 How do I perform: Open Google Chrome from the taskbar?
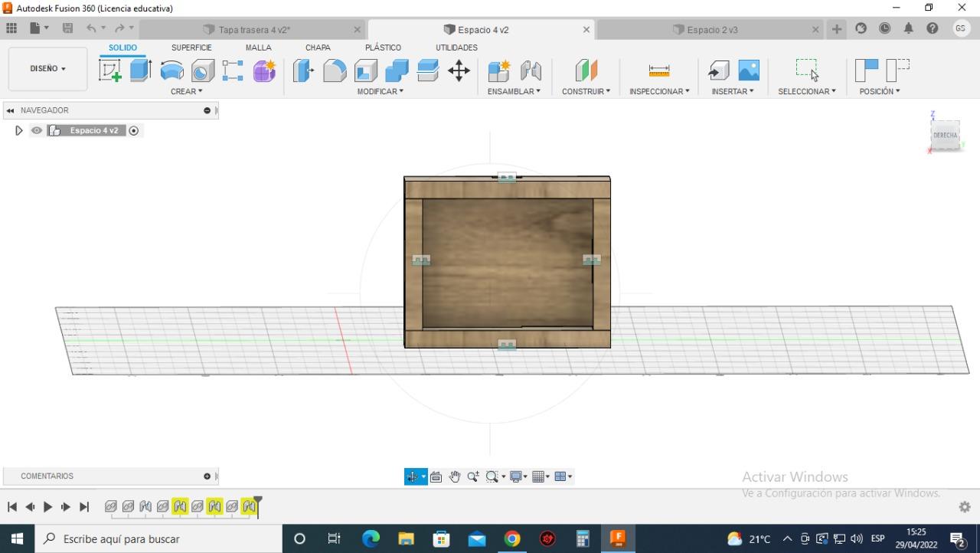click(x=512, y=539)
